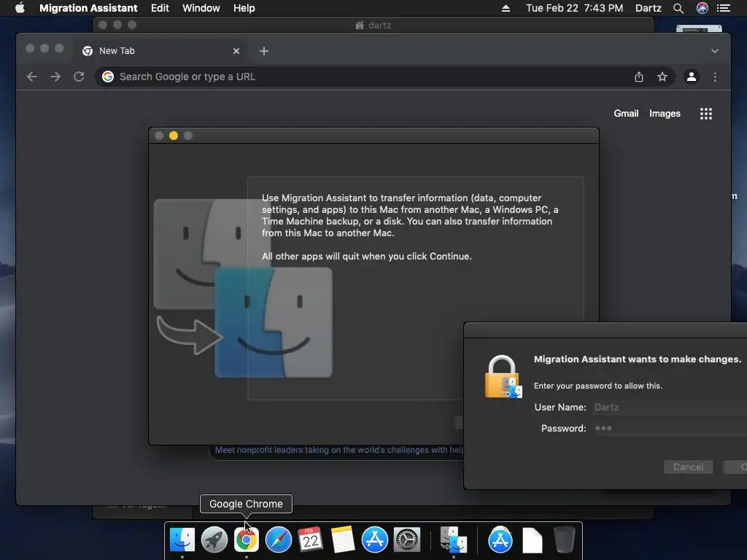The image size is (747, 560).
Task: Open Google Chrome in the Dock
Action: point(247,540)
